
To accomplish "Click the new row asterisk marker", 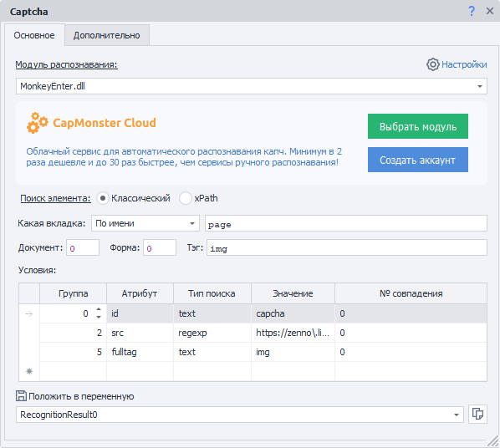I will (29, 371).
